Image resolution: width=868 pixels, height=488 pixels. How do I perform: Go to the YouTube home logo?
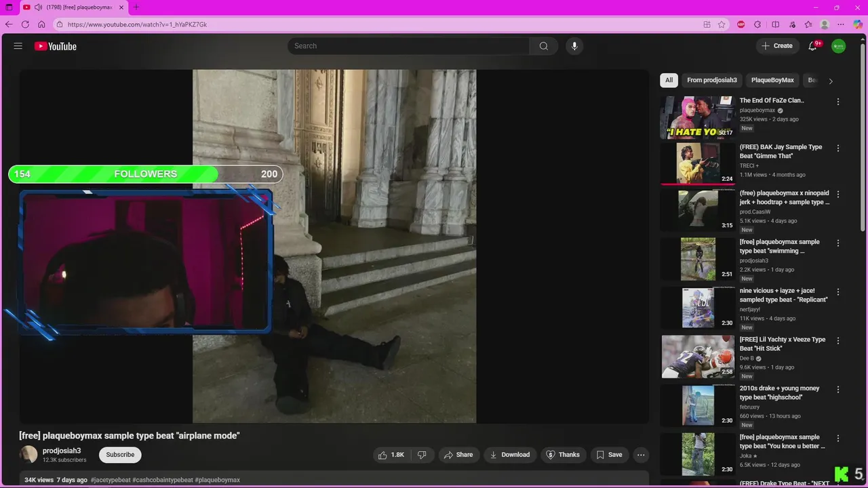[x=56, y=46]
